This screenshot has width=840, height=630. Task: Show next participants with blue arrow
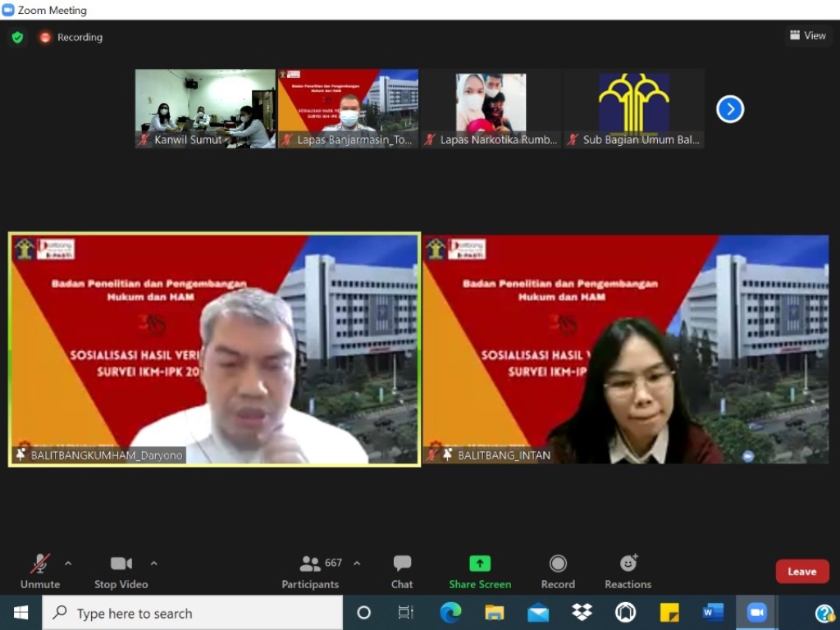click(x=730, y=109)
